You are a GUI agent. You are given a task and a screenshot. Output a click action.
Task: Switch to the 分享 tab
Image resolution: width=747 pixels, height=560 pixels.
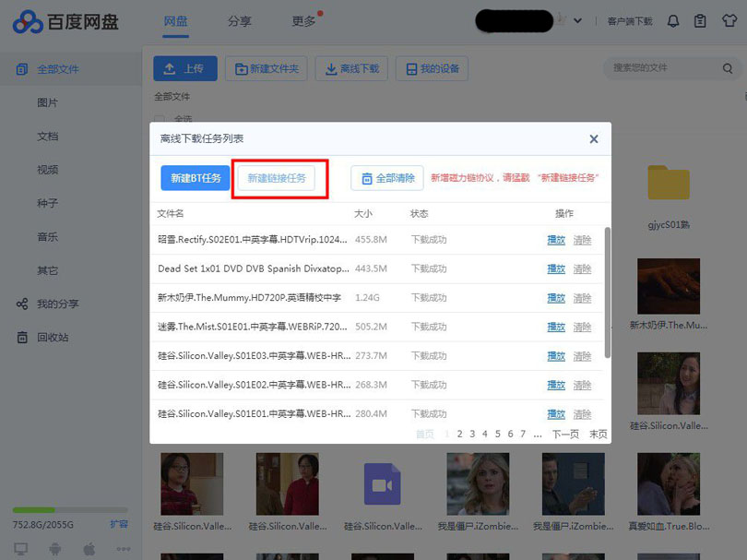[239, 21]
